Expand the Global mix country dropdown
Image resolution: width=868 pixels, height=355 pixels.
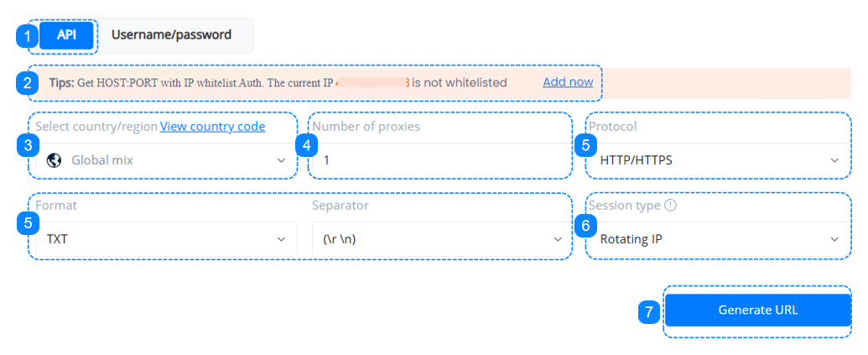point(166,160)
